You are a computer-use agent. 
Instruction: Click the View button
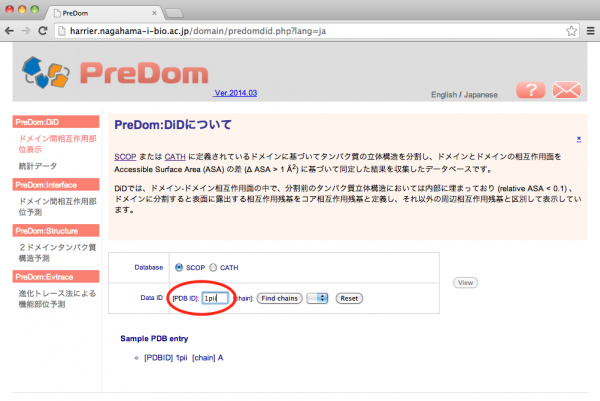tap(465, 283)
